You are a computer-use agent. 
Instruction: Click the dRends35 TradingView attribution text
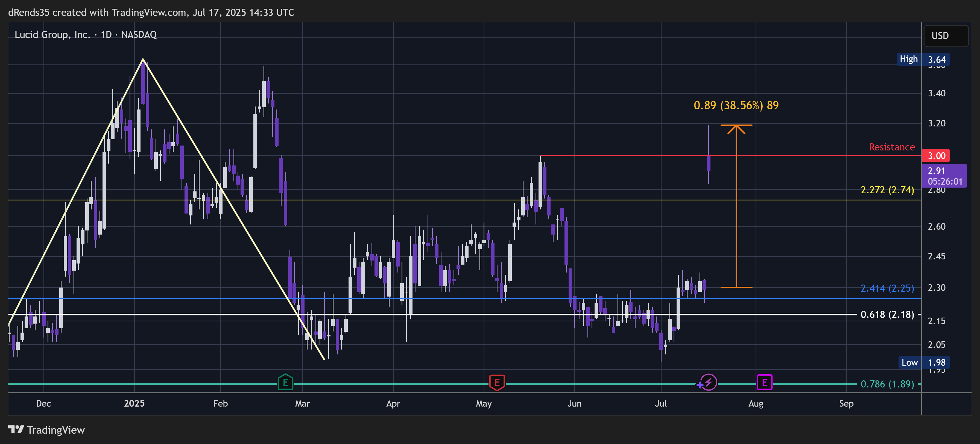pos(151,13)
